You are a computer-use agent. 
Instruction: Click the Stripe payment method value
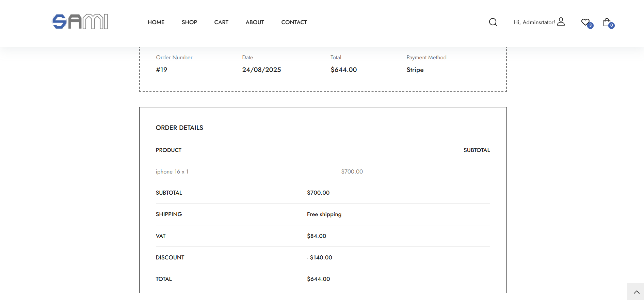(x=415, y=70)
